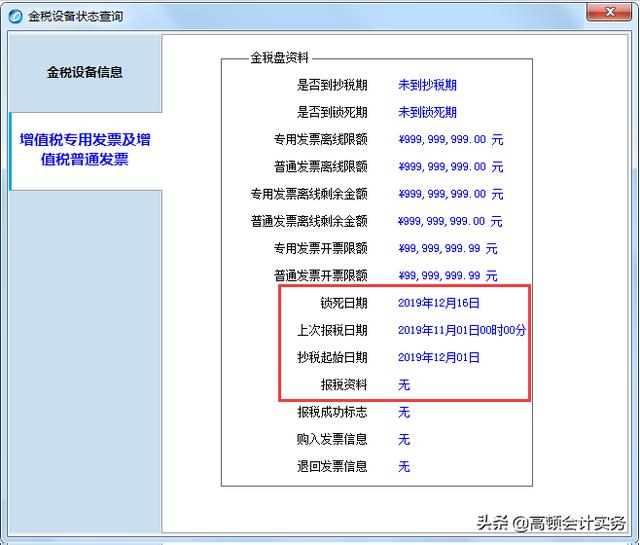Click the 抄税起始日期 value 2019年12月01日
The height and width of the screenshot is (545, 640).
[439, 357]
